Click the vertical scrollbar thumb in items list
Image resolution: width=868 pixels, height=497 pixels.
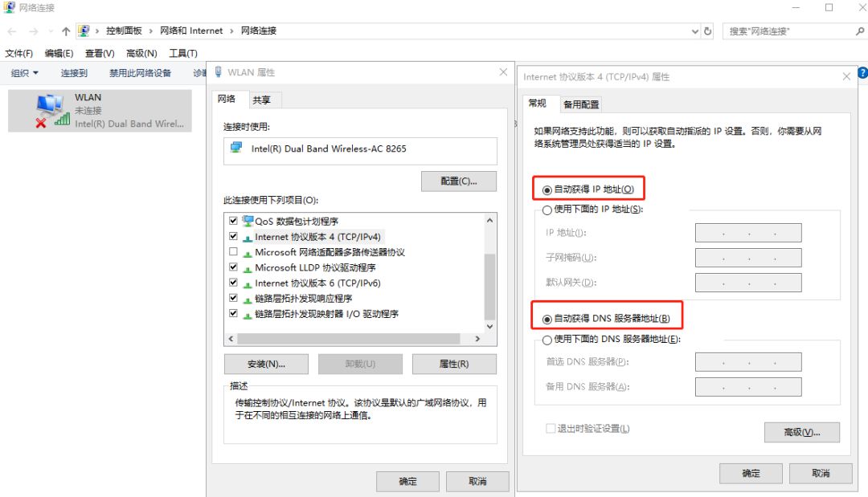click(x=489, y=287)
